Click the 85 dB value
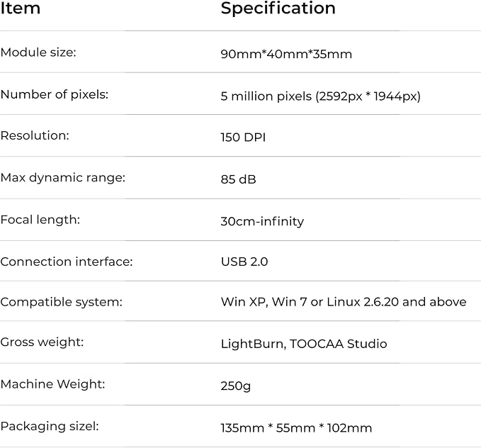 click(238, 179)
